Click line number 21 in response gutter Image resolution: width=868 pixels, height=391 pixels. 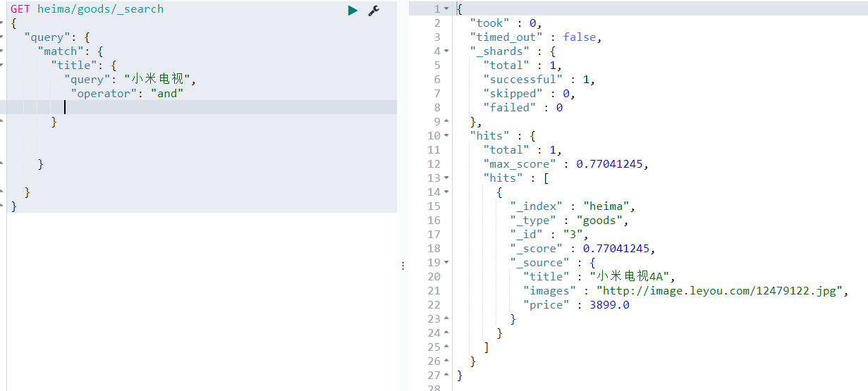coord(434,291)
